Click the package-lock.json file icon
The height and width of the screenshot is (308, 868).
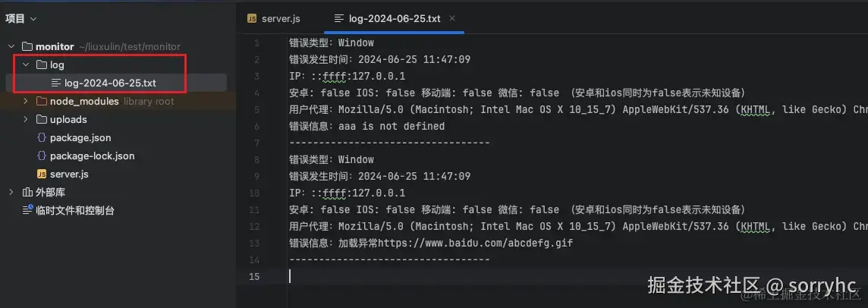click(42, 156)
